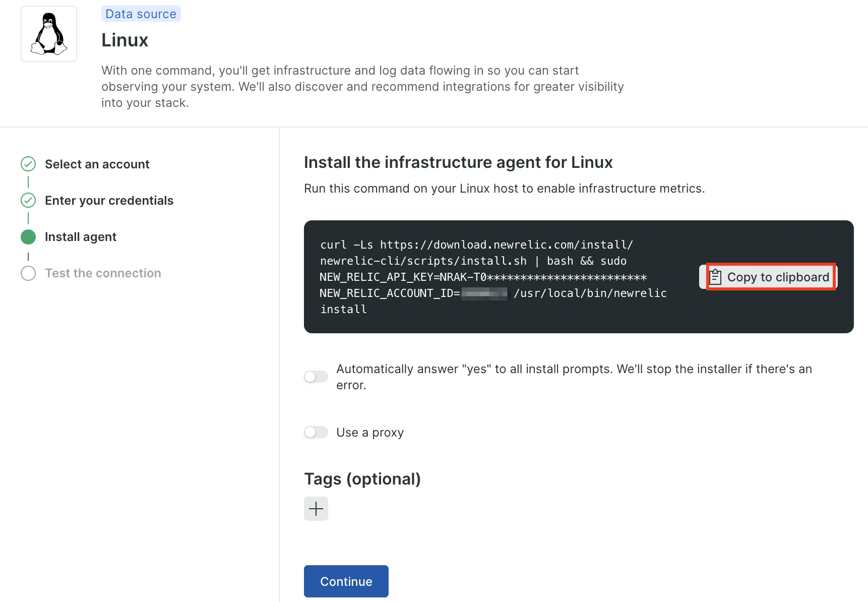
Task: Click the NEW_RELIC_API_KEY line in the command
Action: click(x=483, y=277)
